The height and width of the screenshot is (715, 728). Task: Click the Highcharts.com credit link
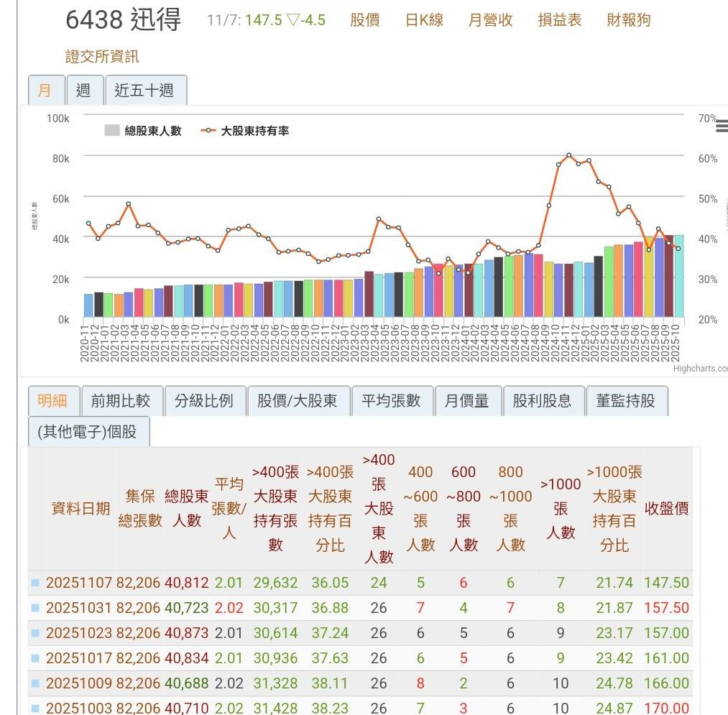pos(700,368)
